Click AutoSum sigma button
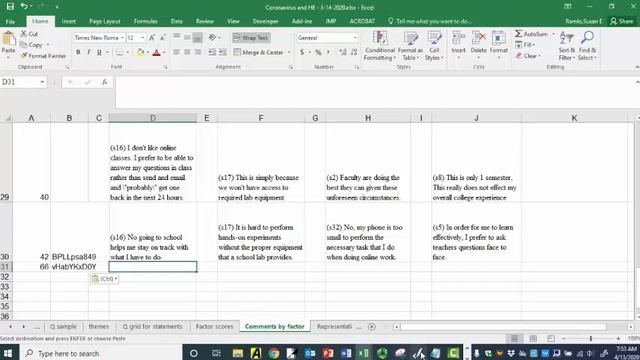Image resolution: width=640 pixels, height=360 pixels. coord(531,34)
